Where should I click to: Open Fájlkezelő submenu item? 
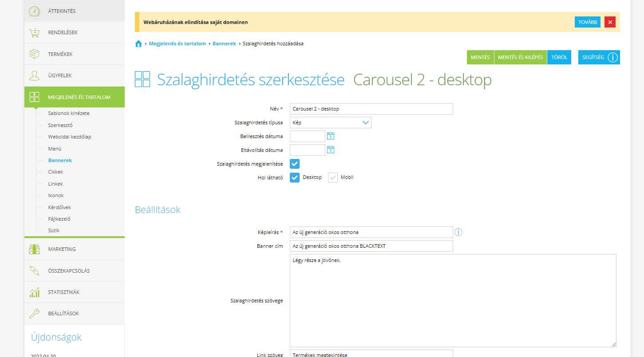click(59, 219)
